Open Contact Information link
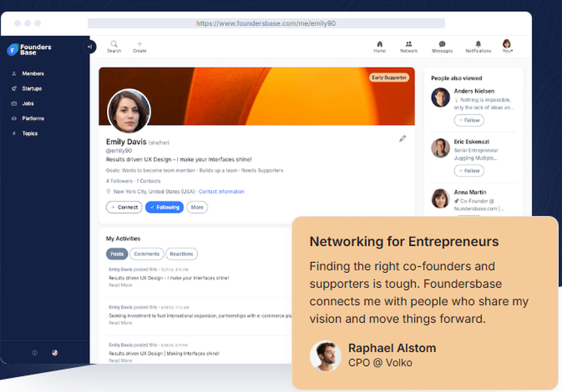The height and width of the screenshot is (392, 562). [221, 192]
